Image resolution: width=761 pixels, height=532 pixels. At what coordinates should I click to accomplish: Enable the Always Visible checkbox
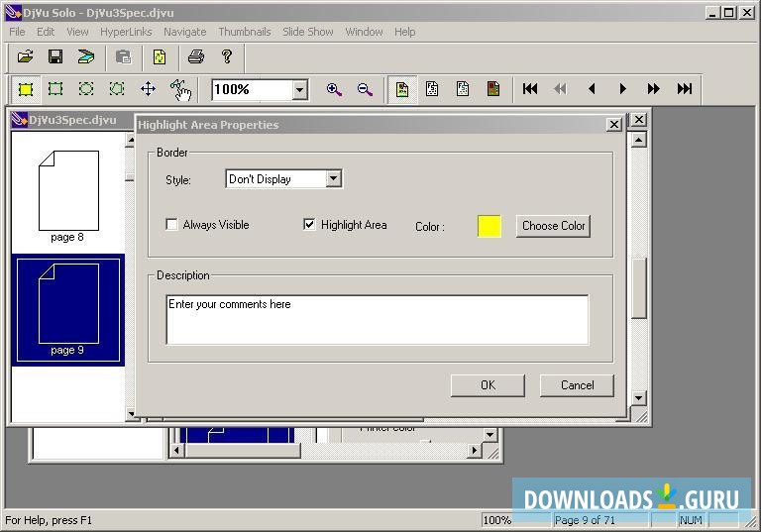point(172,225)
